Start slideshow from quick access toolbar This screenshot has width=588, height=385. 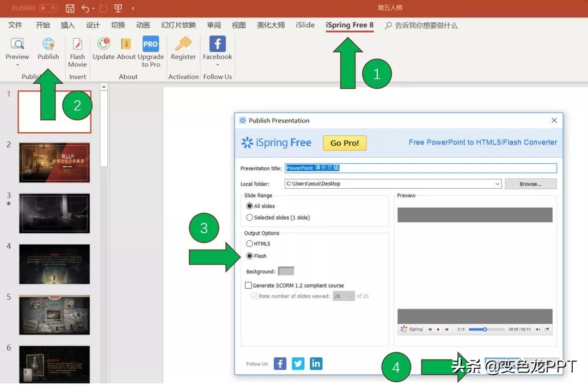(x=118, y=8)
